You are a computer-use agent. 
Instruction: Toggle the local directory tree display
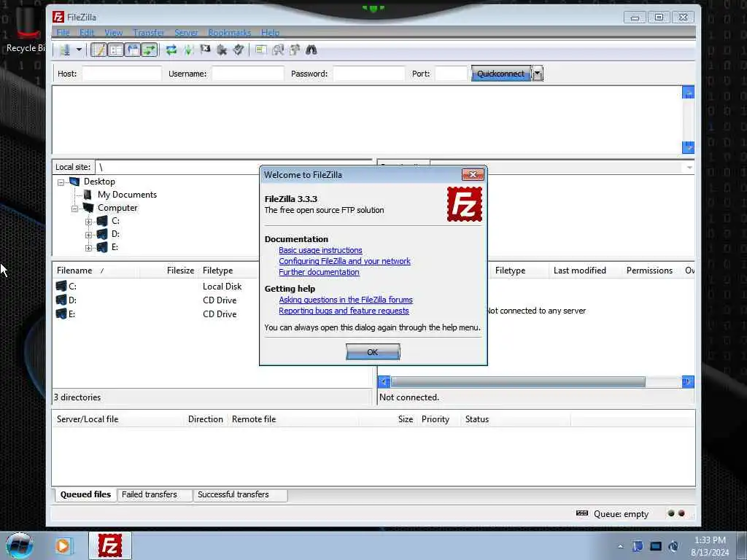[116, 50]
